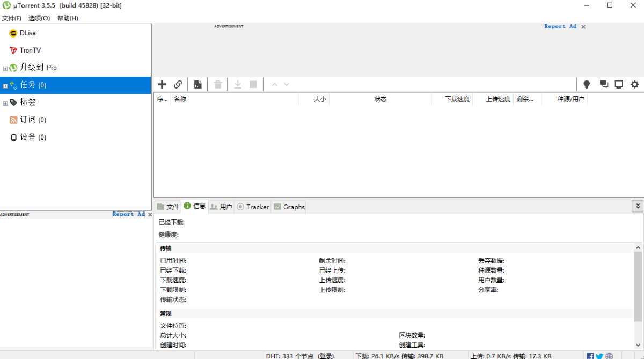Collapse the detail pane with double-chevron button
Screen dimensions: 644x359
tap(638, 206)
